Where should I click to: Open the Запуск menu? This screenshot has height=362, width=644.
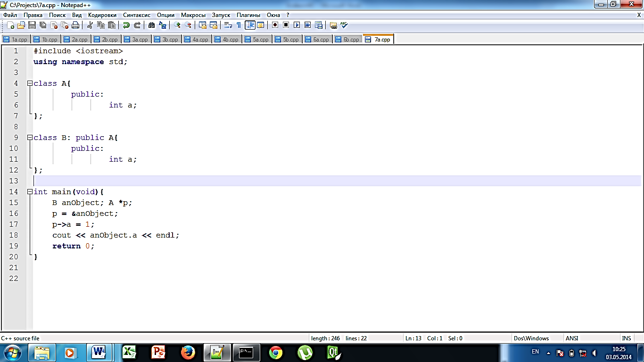tap(221, 15)
